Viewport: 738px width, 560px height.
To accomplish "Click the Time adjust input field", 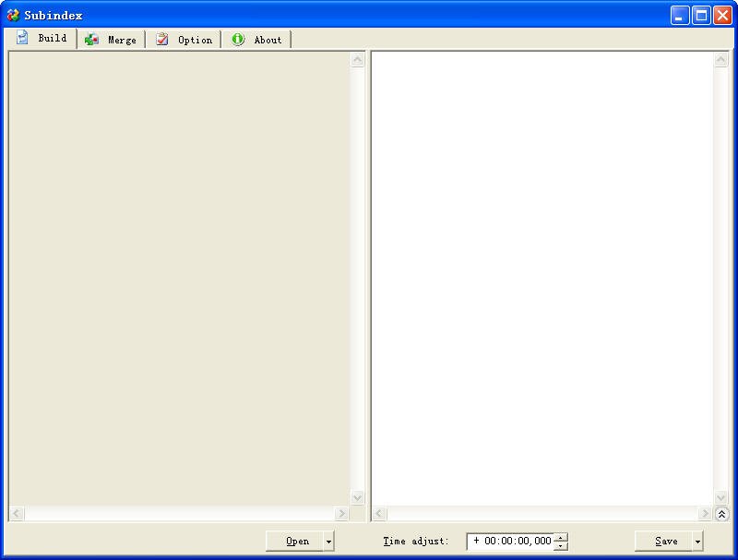I will pos(510,542).
